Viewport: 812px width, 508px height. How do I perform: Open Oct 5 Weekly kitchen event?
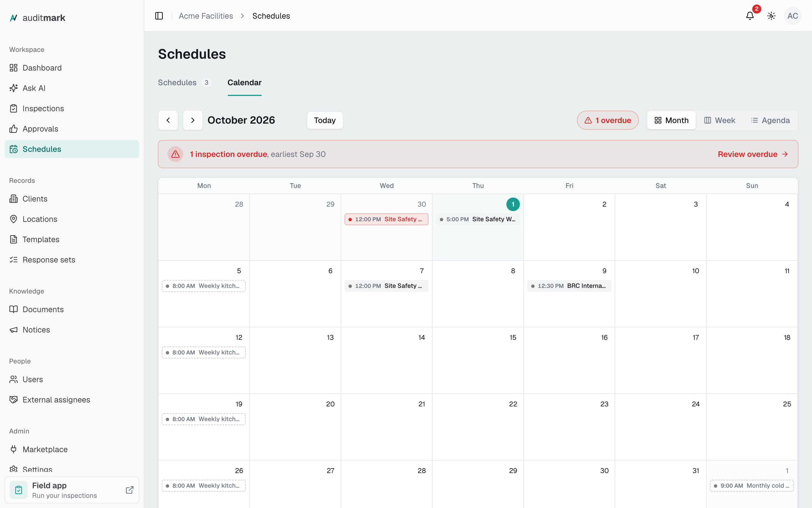pyautogui.click(x=204, y=286)
